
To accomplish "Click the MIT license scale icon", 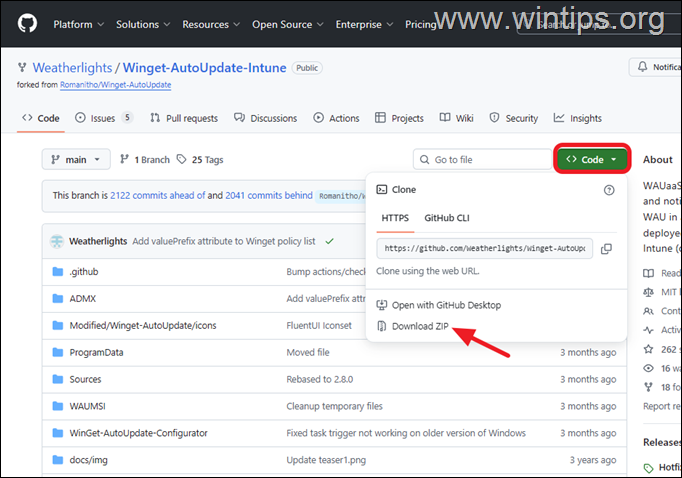I will (649, 292).
